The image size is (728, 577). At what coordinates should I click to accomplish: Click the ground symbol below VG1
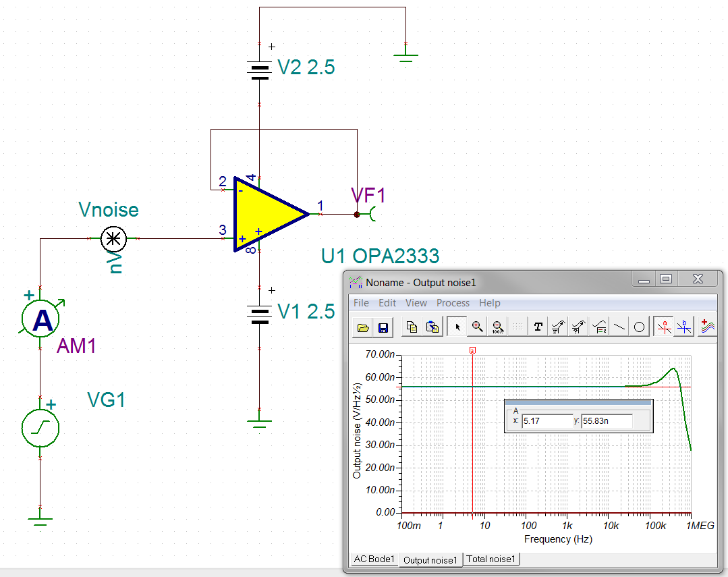point(40,521)
